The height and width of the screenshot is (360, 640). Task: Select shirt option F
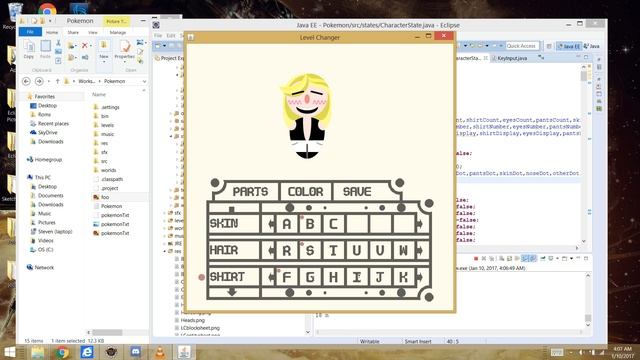(287, 277)
